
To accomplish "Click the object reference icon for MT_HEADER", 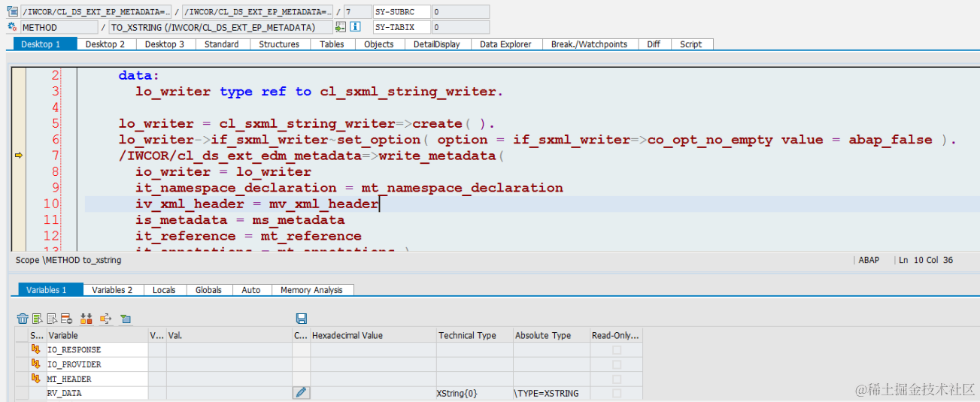I will (x=35, y=379).
